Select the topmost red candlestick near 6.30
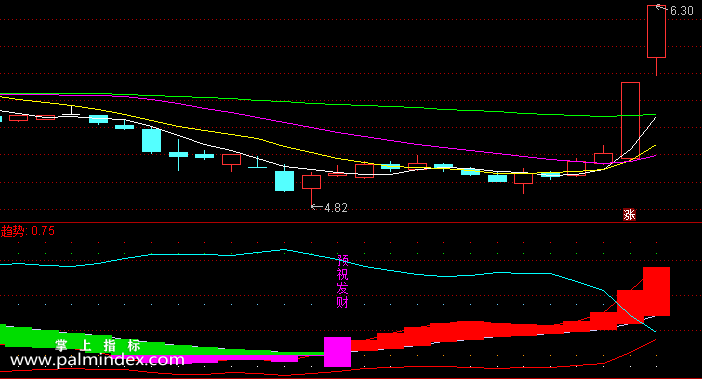This screenshot has height=379, width=702. [x=656, y=31]
